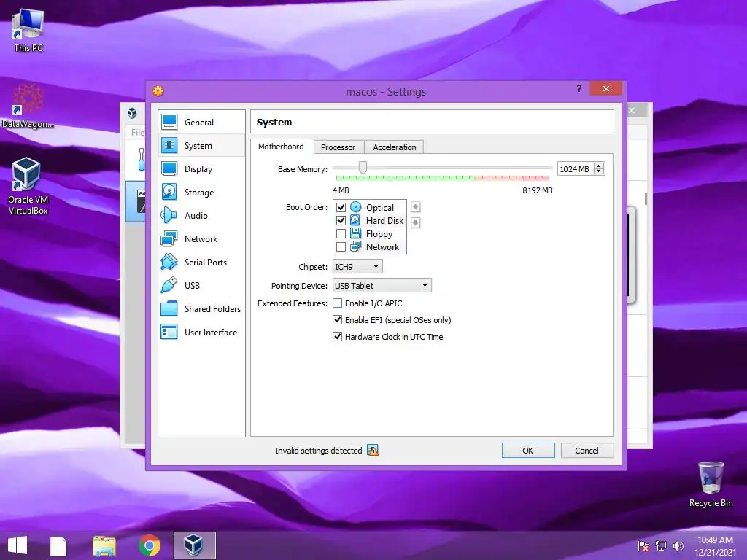The height and width of the screenshot is (560, 747).
Task: Uncheck Hard Disk in boot order
Action: [x=341, y=220]
